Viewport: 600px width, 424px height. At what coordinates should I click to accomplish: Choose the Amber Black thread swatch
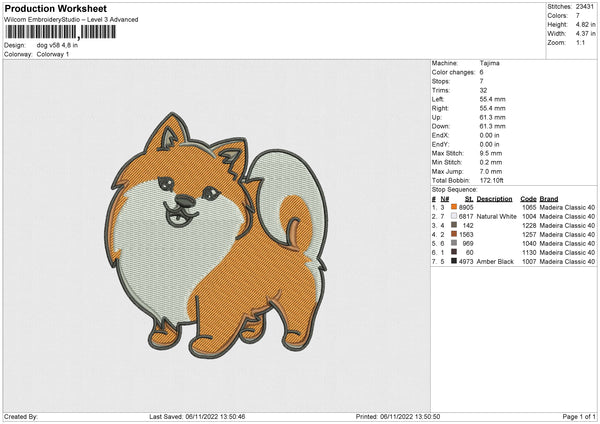pos(454,261)
